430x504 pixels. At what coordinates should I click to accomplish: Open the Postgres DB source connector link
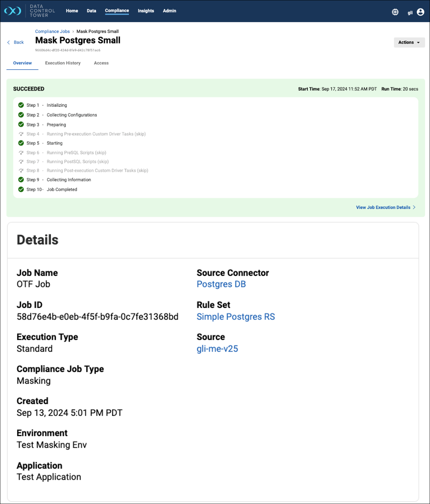click(x=221, y=284)
